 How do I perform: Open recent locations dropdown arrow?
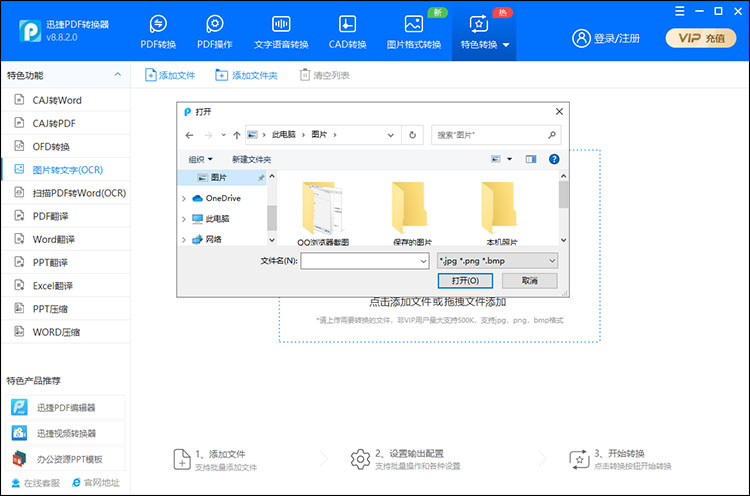coord(223,135)
